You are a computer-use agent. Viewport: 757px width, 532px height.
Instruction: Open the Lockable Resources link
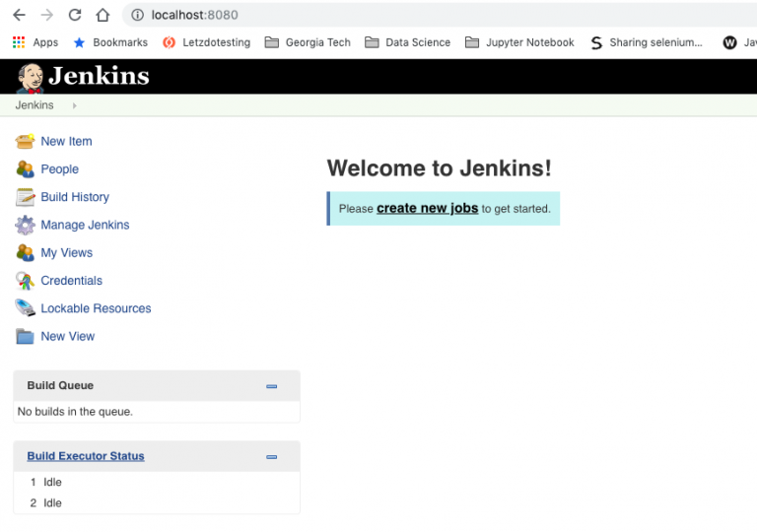coord(96,308)
